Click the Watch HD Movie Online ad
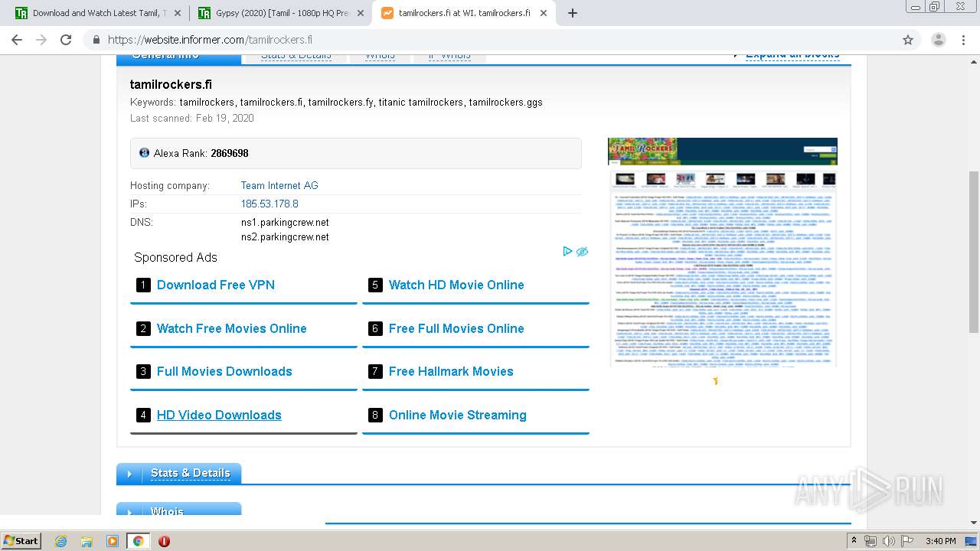Image resolution: width=980 pixels, height=551 pixels. (x=456, y=285)
